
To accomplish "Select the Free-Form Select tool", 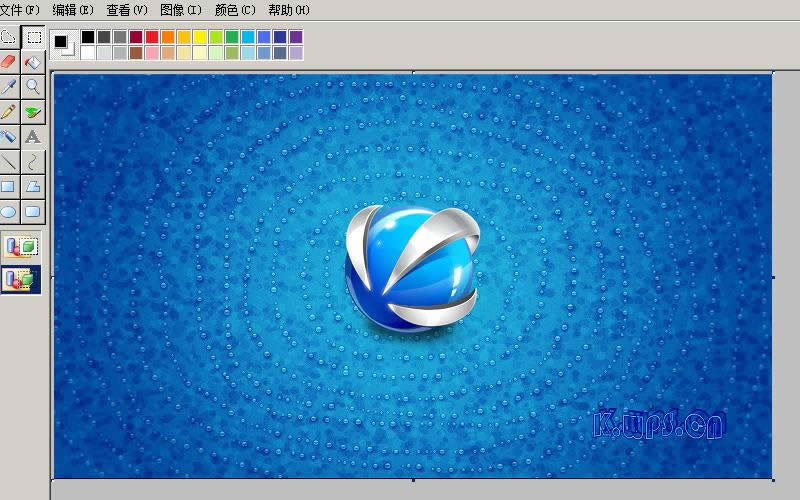I will [9, 37].
